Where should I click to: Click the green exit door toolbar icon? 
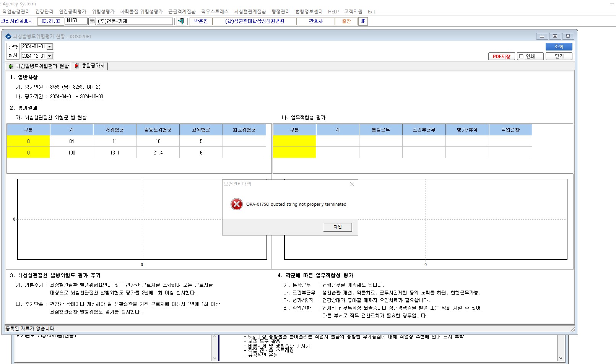click(181, 21)
